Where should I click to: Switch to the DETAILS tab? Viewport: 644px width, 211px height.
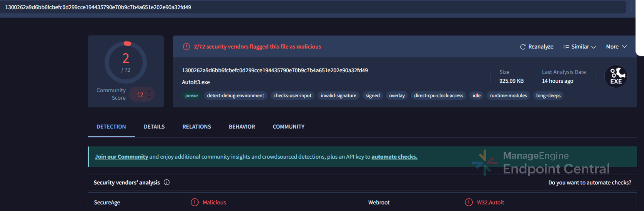click(154, 127)
